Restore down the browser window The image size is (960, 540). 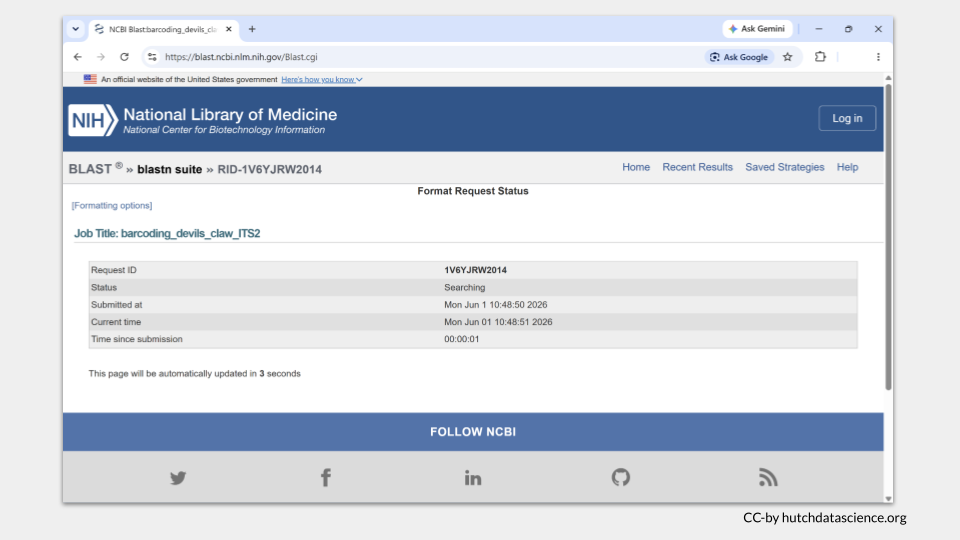point(848,29)
